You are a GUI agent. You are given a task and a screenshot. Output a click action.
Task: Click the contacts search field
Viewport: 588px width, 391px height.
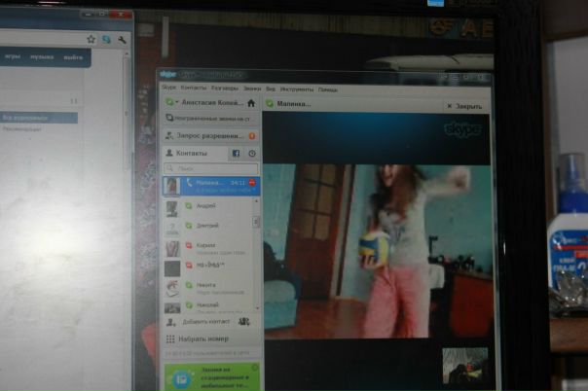click(209, 168)
